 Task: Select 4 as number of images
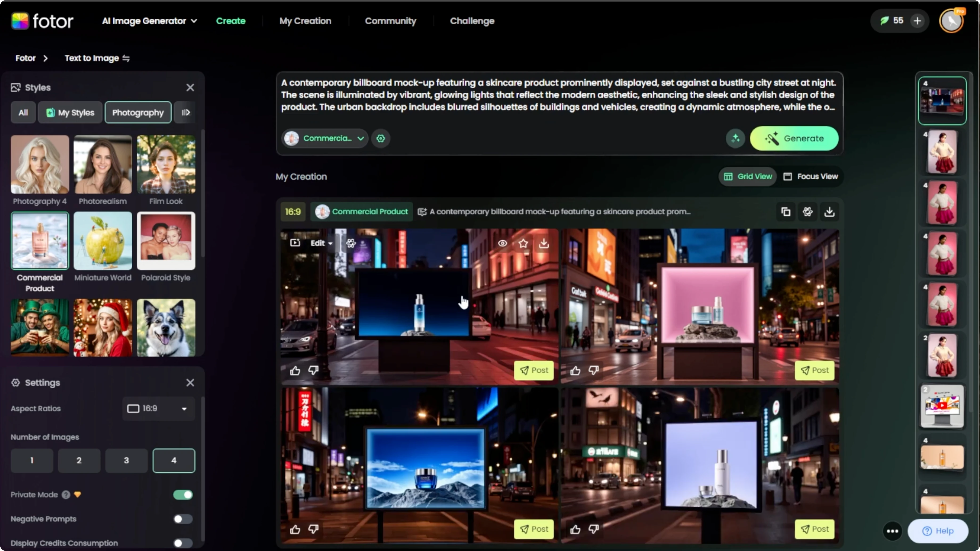point(174,460)
